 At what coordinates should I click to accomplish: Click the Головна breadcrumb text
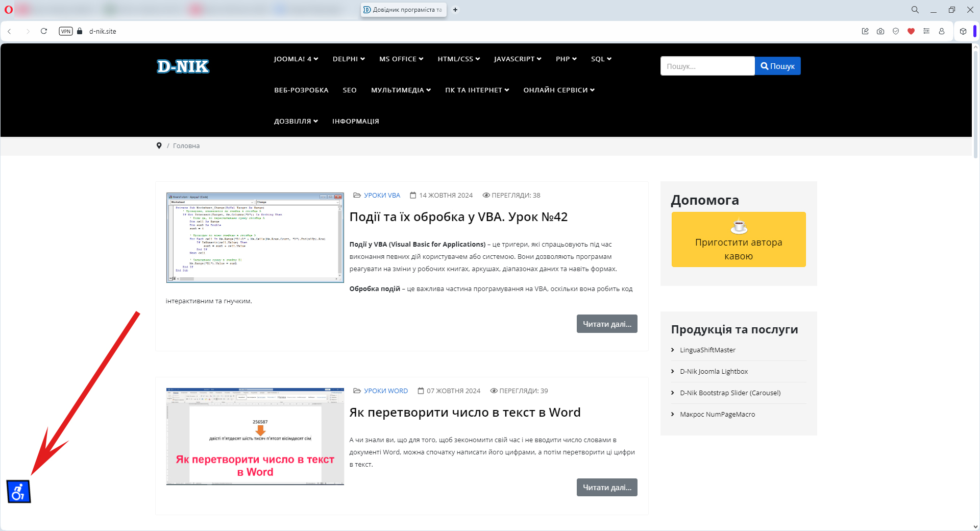click(x=186, y=146)
